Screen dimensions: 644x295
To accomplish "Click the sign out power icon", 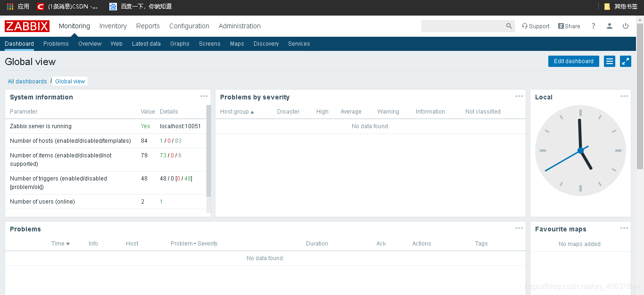I will point(626,26).
